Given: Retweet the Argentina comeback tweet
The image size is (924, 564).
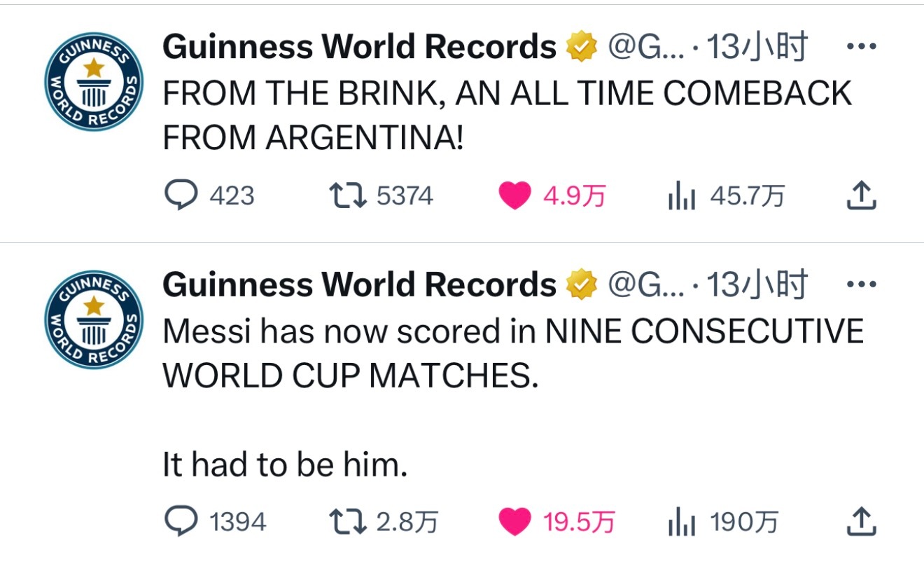Looking at the screenshot, I should point(381,195).
